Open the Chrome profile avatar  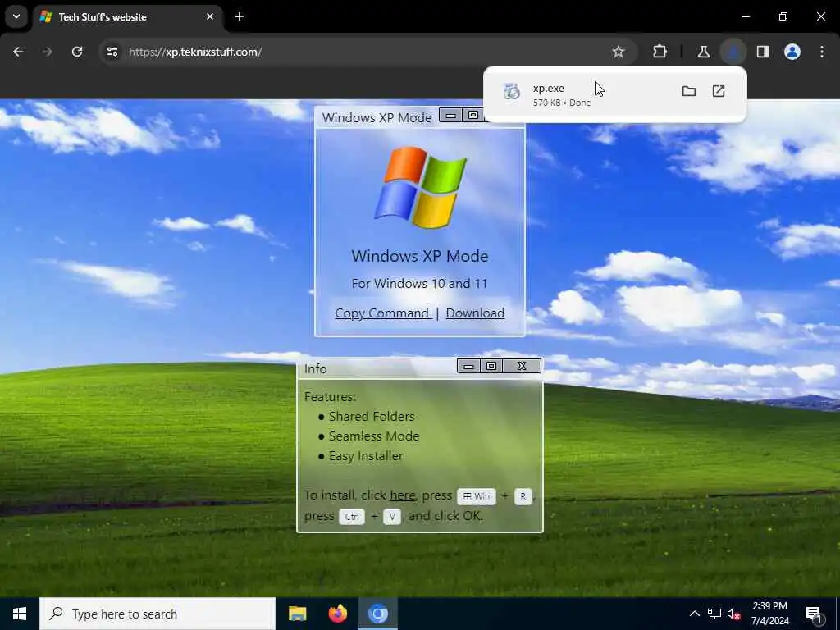point(792,52)
